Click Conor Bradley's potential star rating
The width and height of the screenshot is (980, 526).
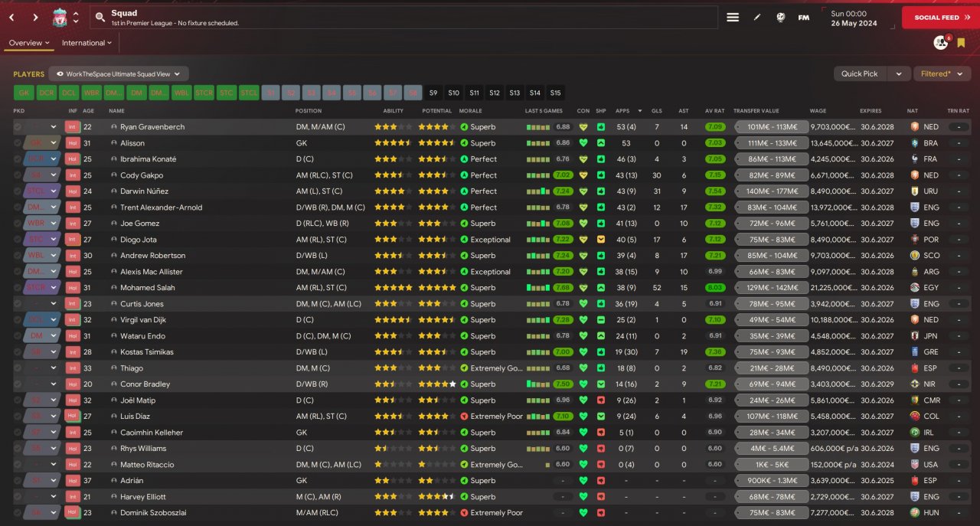pyautogui.click(x=437, y=384)
